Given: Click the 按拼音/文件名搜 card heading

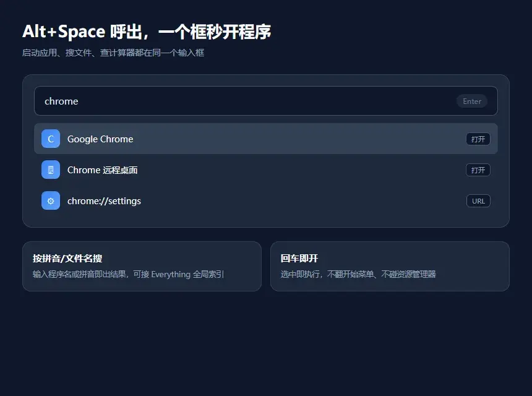Looking at the screenshot, I should tap(67, 258).
